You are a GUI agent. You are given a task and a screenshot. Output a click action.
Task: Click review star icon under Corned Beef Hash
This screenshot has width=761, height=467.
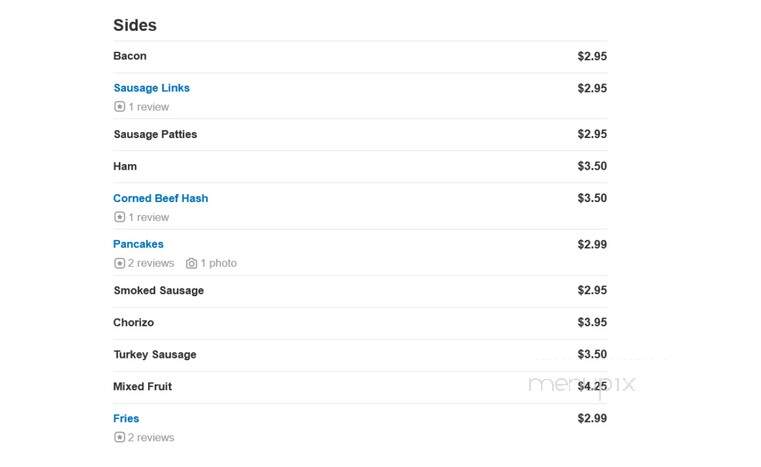point(119,217)
